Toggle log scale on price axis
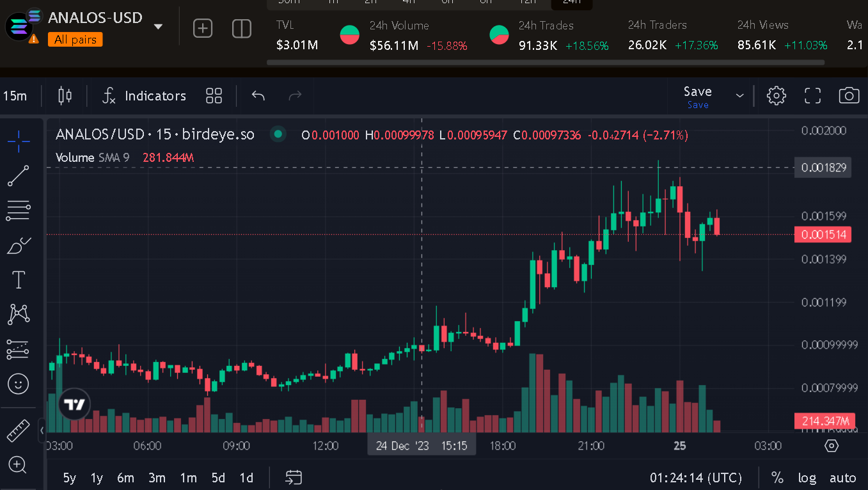The image size is (868, 490). (x=807, y=478)
